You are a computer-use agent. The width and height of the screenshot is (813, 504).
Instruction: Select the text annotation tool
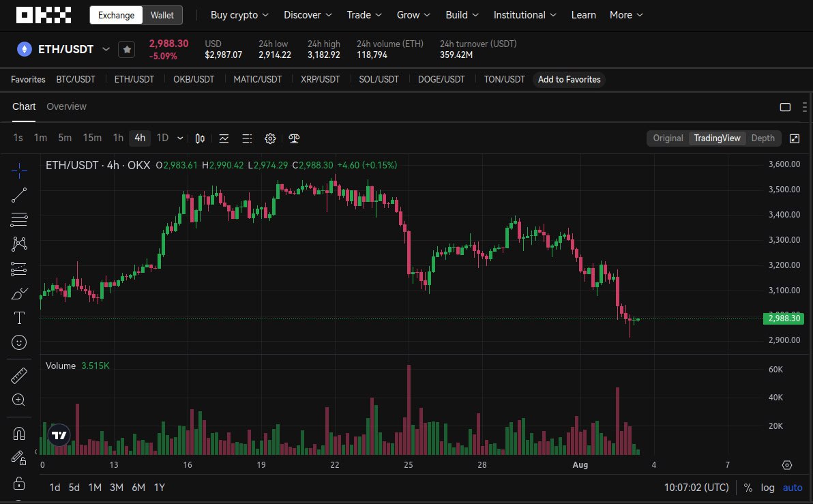(19, 318)
